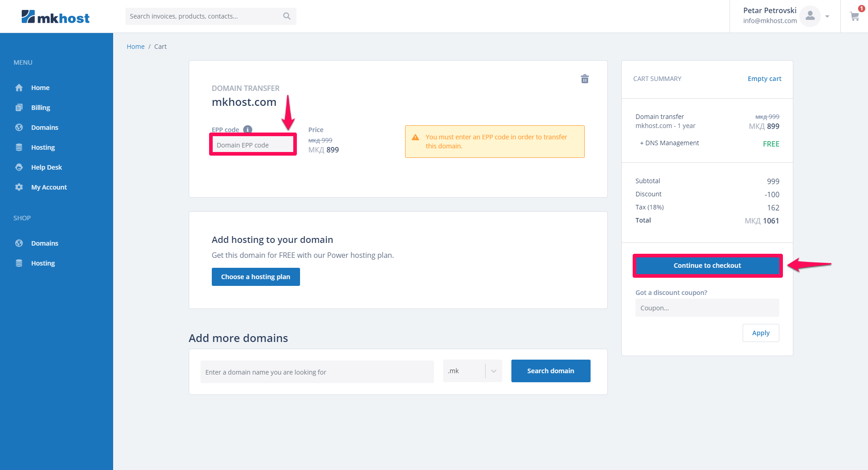Click the globe icon beside Domains under SHOP
This screenshot has width=868, height=470.
(x=19, y=243)
